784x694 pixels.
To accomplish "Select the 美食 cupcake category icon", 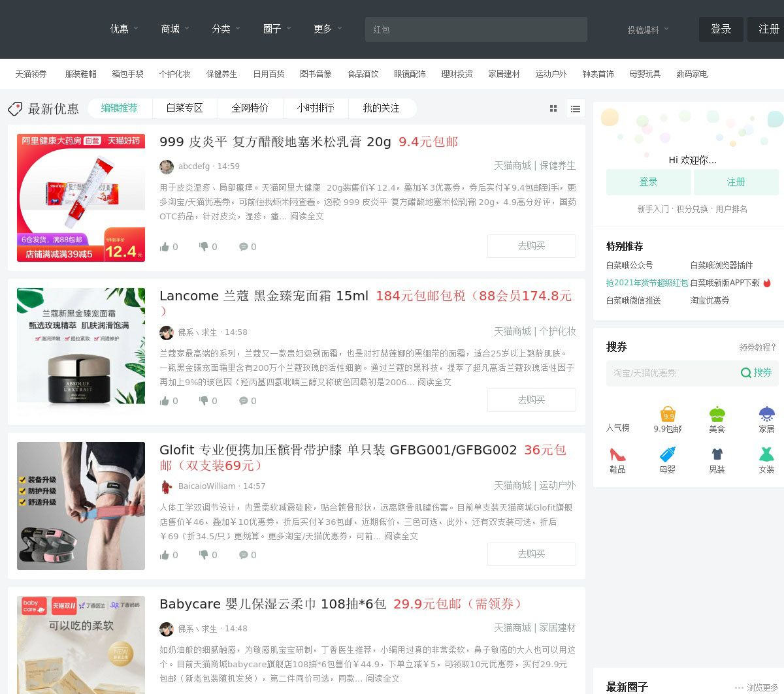I will pos(717,414).
